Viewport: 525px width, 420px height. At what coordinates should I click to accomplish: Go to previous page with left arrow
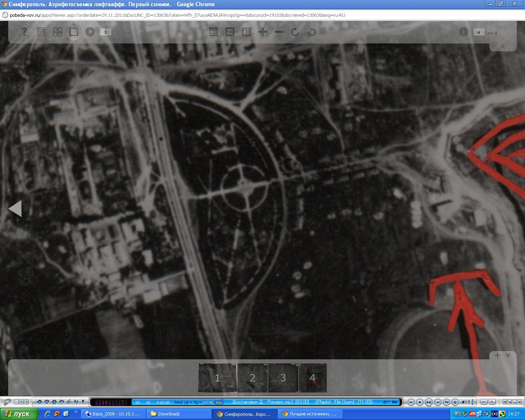click(15, 208)
